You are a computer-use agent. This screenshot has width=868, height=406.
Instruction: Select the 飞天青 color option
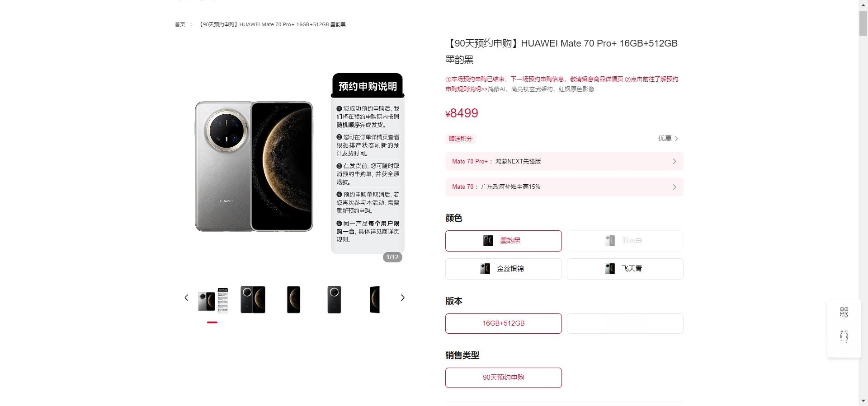point(625,269)
